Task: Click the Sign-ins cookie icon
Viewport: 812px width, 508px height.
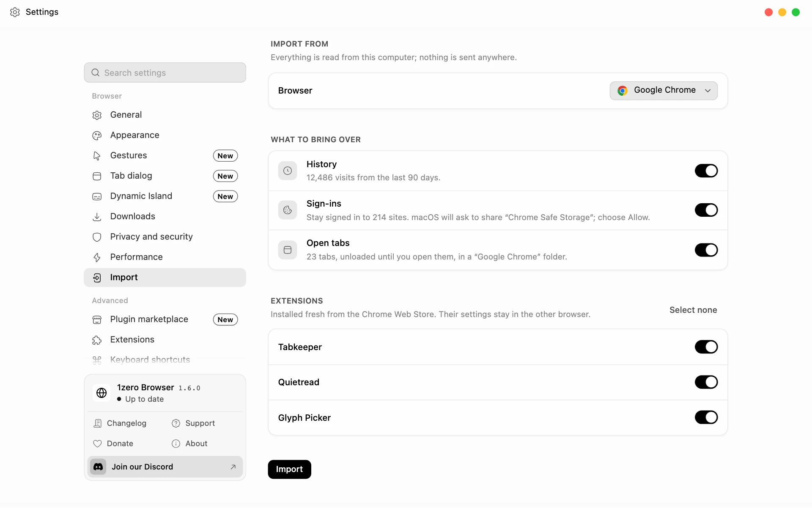Action: (288, 210)
